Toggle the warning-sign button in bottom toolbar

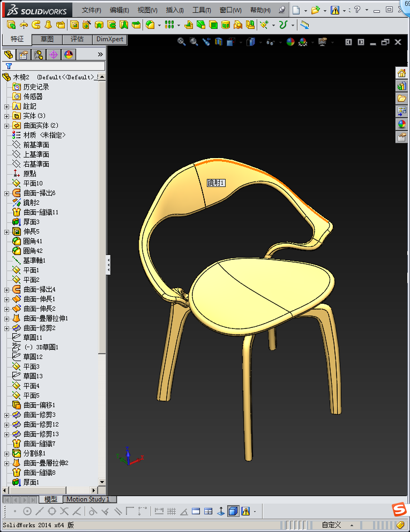[x=245, y=511]
